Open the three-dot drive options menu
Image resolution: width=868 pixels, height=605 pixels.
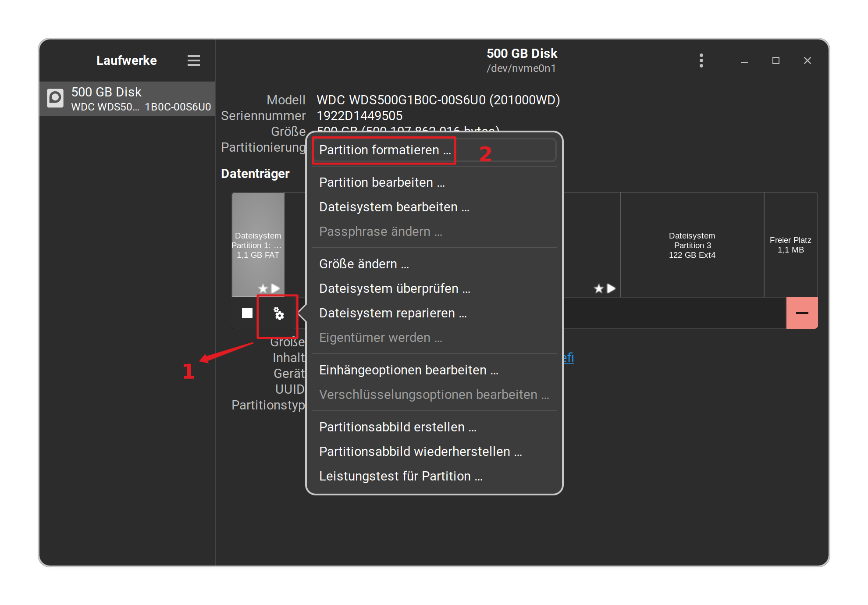tap(701, 60)
